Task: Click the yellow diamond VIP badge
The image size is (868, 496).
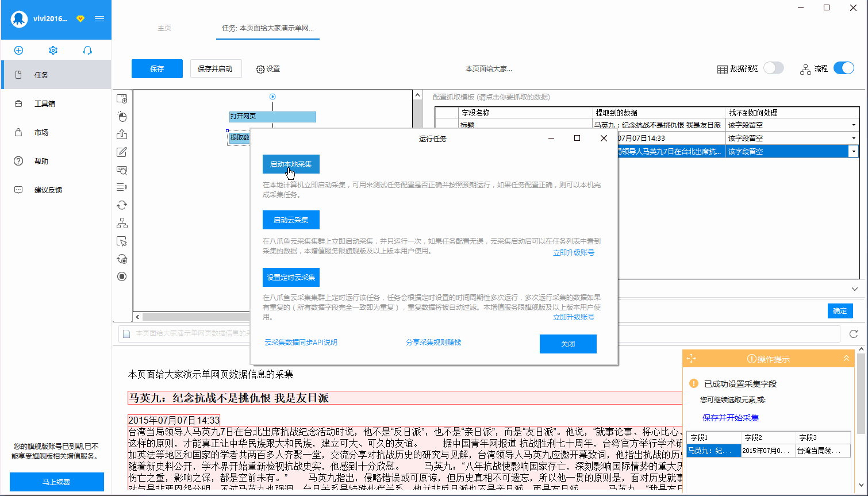Action: 80,19
